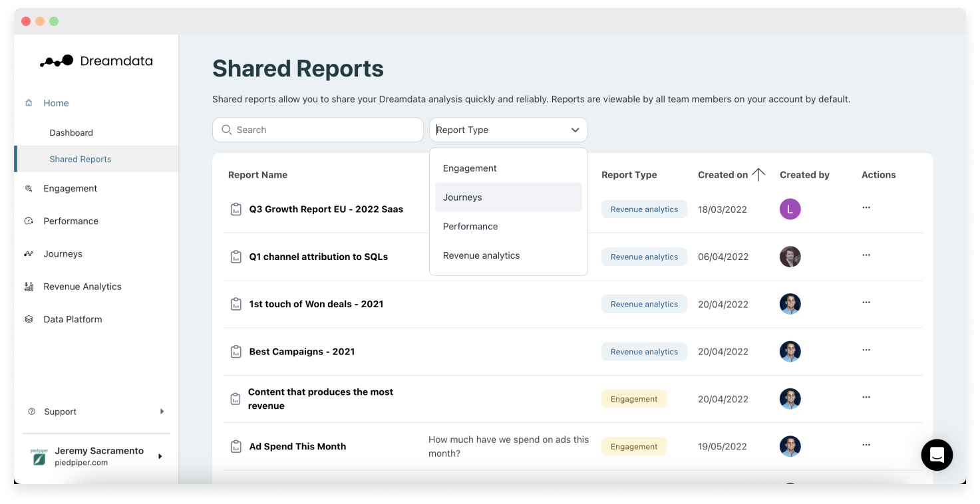Screen dimensions: 980x504
Task: Go to Engagement section in sidebar
Action: (x=71, y=188)
